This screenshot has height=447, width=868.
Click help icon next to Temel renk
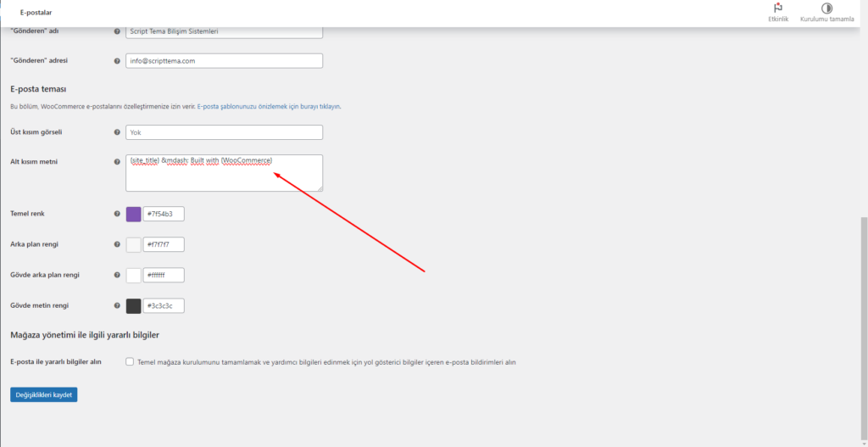click(x=117, y=214)
